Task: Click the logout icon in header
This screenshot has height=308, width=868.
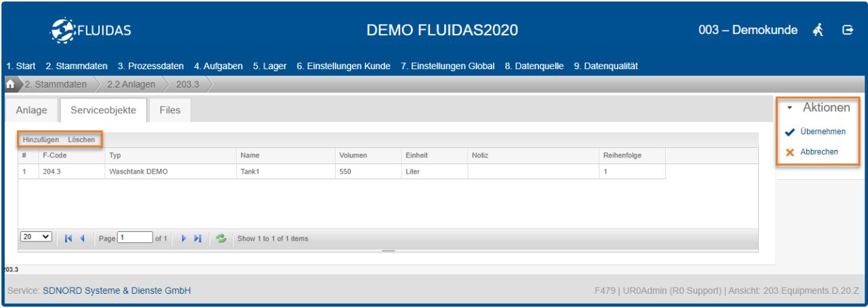Action: coord(848,30)
